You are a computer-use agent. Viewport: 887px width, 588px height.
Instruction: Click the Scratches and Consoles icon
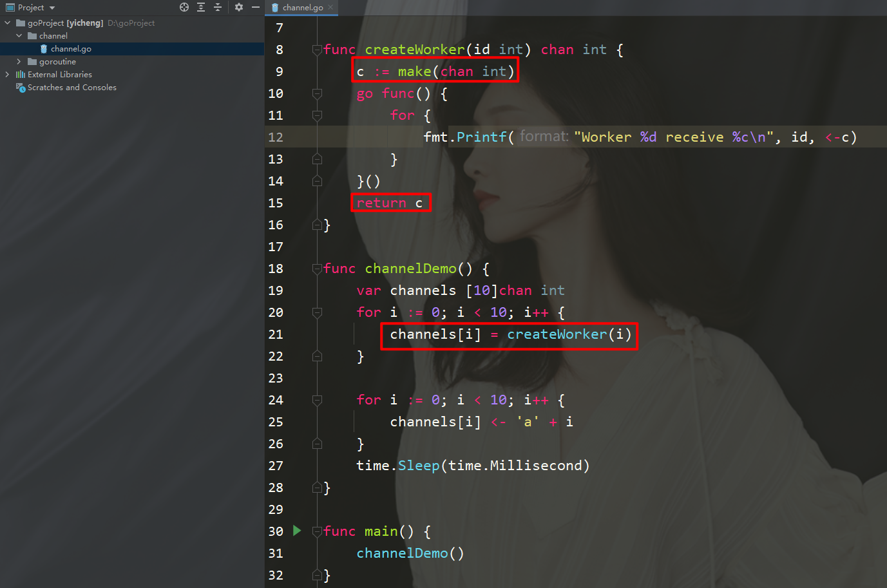(21, 87)
